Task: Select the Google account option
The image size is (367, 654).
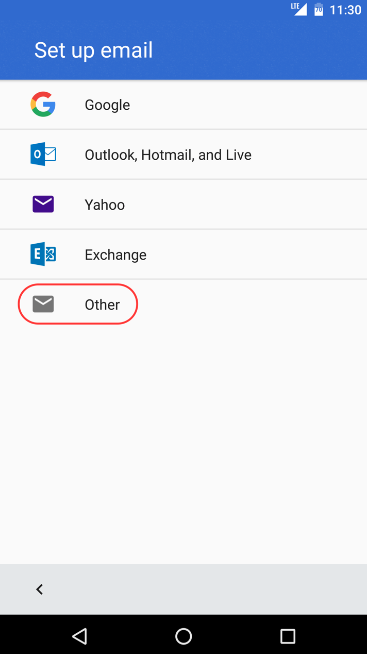Action: [x=184, y=105]
